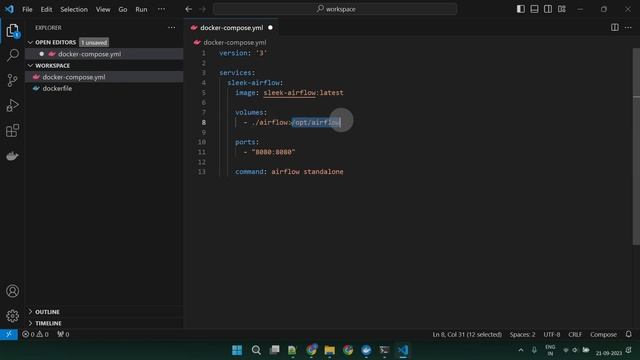Click the sleek-airflow:latest image value
Viewport: 640px width, 360px height.
(x=303, y=93)
